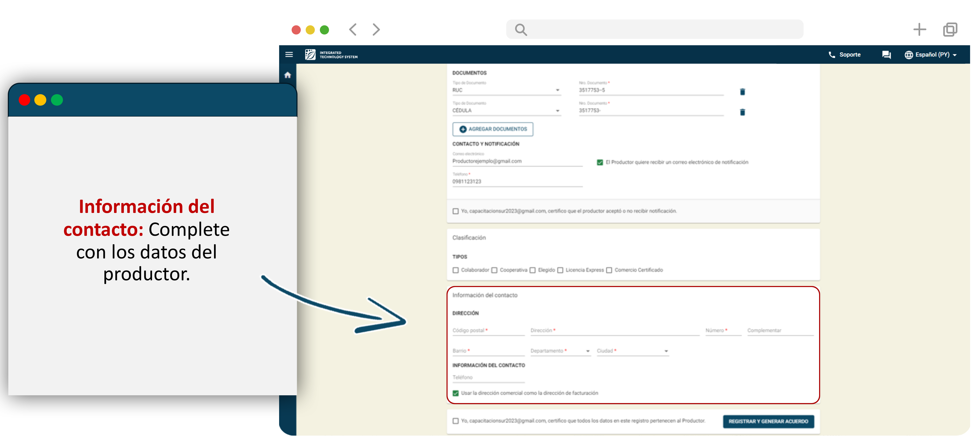Open a new browser tab

click(919, 29)
